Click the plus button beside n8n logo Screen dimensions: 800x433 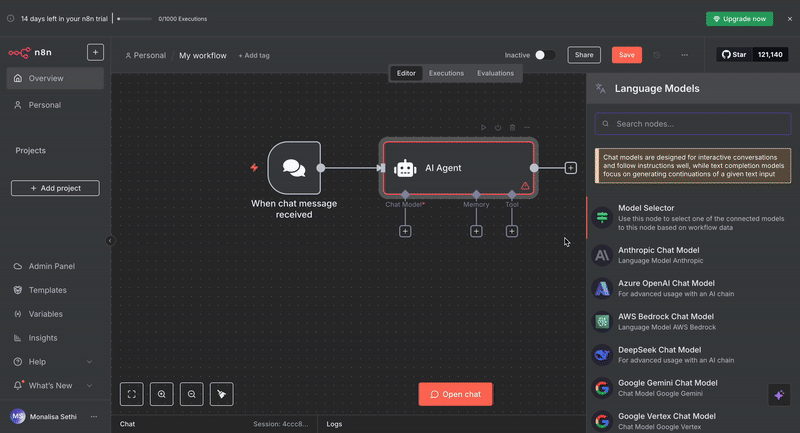(95, 53)
